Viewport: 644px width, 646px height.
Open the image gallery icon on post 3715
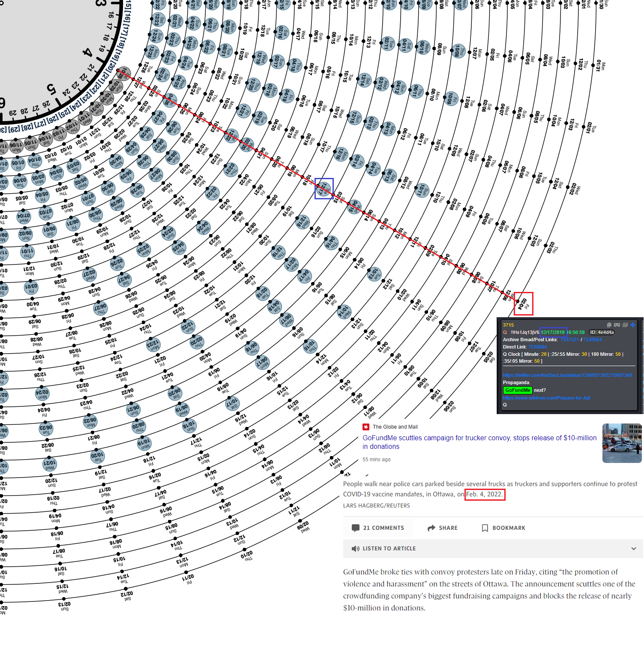point(625,325)
